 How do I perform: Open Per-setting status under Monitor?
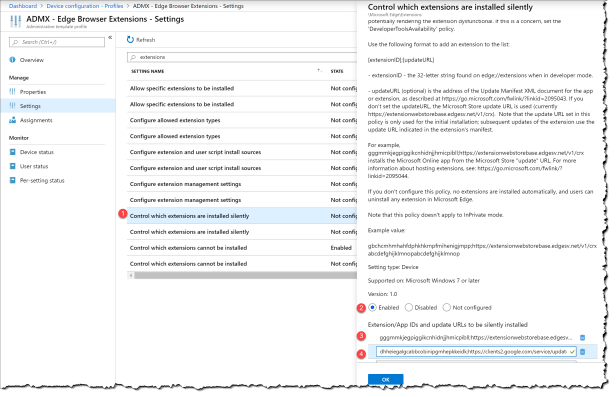(x=42, y=181)
